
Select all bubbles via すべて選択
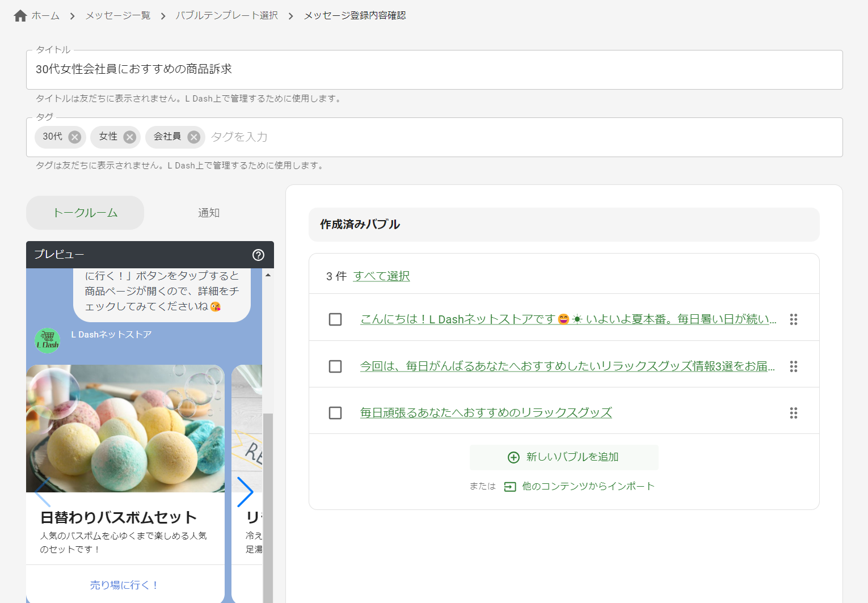tap(381, 276)
